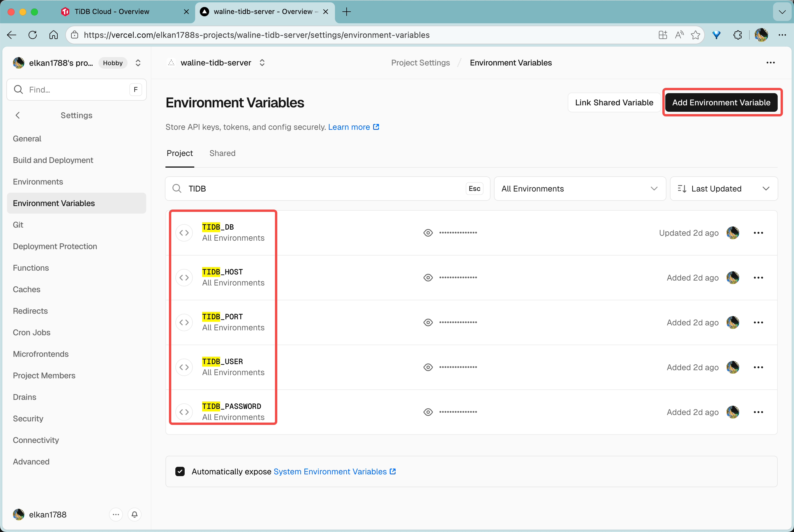The width and height of the screenshot is (794, 532).
Task: Click the back chevron beside Settings
Action: [x=18, y=115]
